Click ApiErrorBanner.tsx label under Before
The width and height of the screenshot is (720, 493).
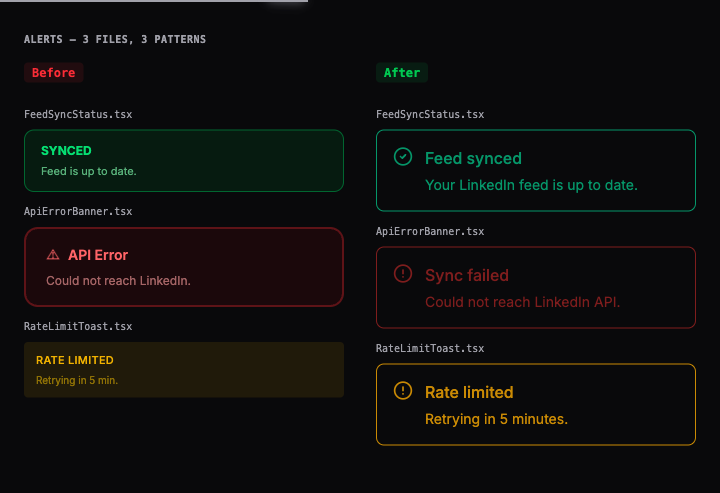pyautogui.click(x=78, y=211)
